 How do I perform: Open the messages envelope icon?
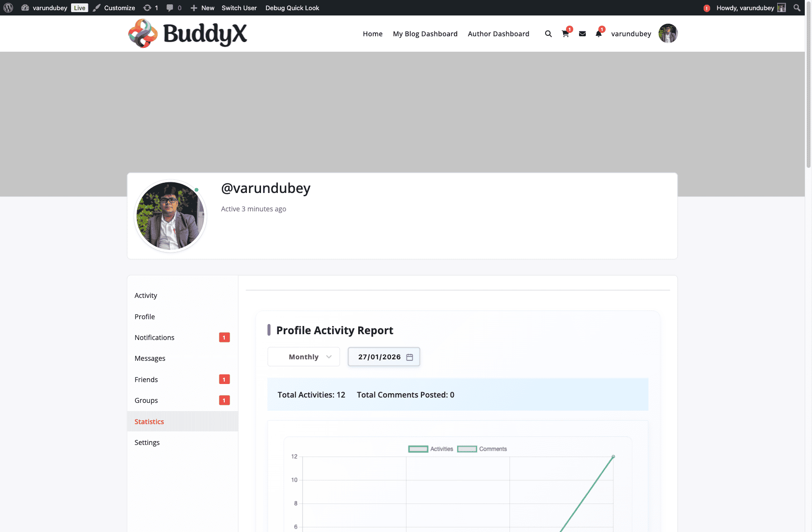tap(582, 34)
